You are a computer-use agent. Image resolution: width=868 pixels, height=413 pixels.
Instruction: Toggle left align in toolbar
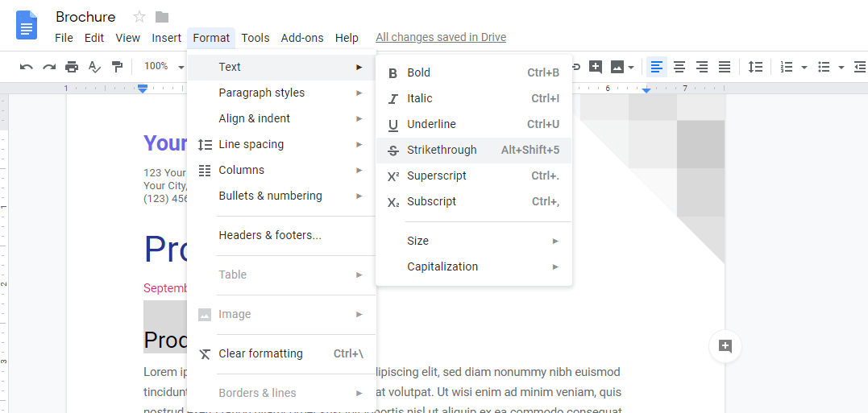coord(657,67)
